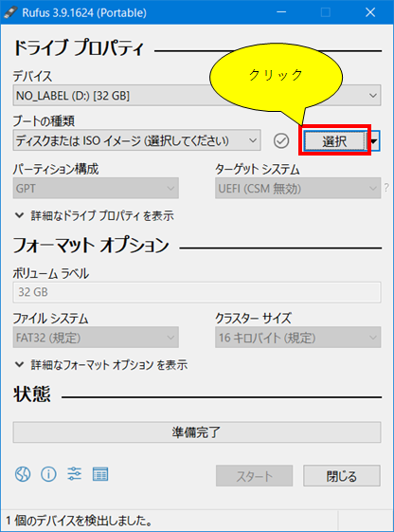The width and height of the screenshot is (394, 532).
Task: Click the 閉じる button
Action: (x=342, y=476)
